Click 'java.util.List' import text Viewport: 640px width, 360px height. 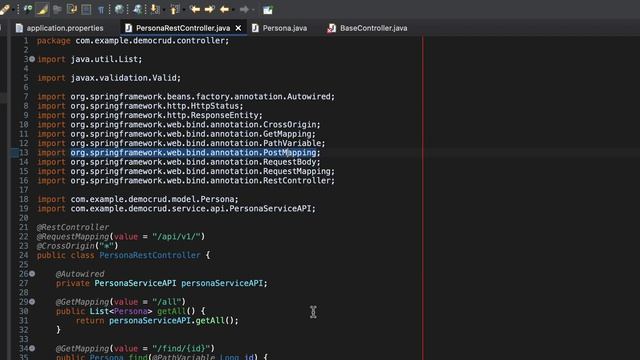(x=104, y=59)
